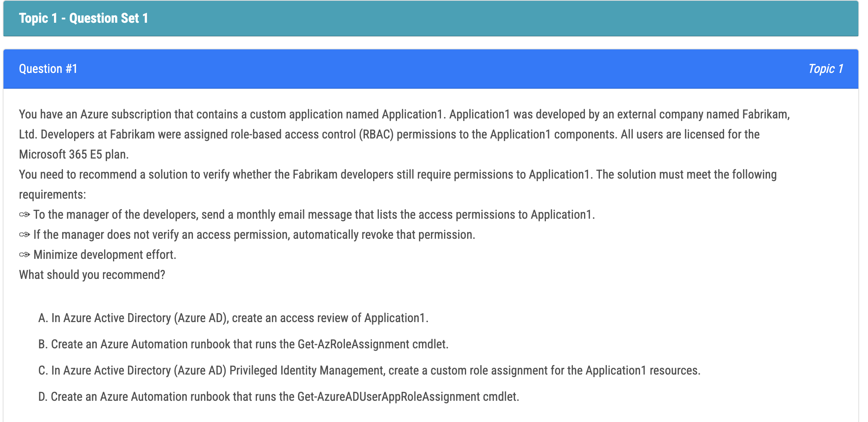Click the automatically revoke permission requirement line
The height and width of the screenshot is (422, 868).
coord(254,235)
